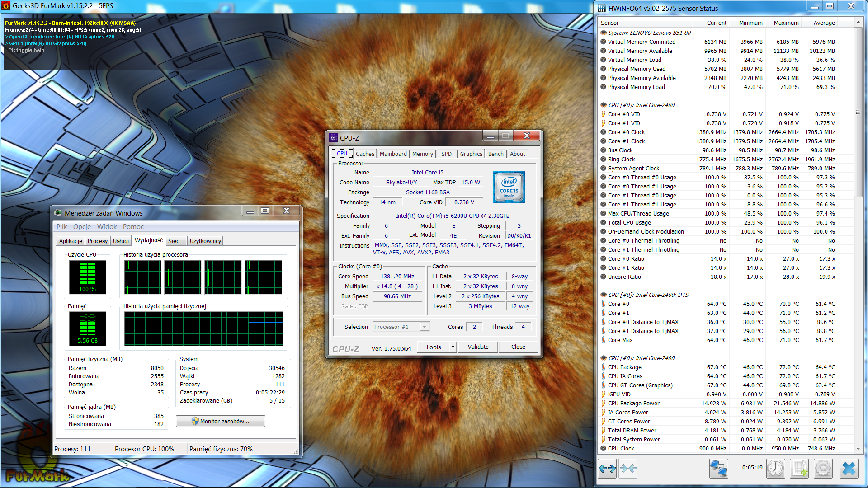Click the Threads value field in CPU-Z
The image size is (868, 488).
pyautogui.click(x=523, y=327)
